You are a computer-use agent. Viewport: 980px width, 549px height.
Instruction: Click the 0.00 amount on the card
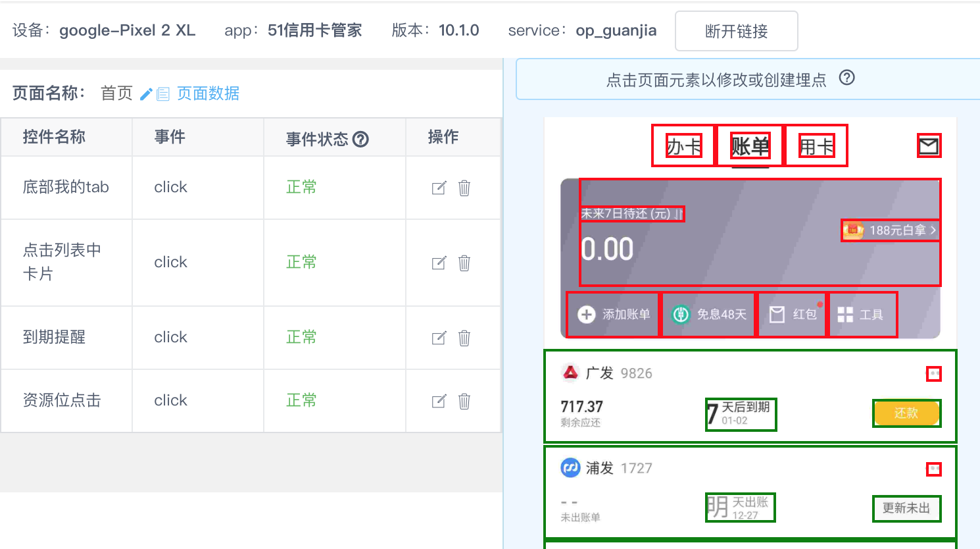(x=607, y=249)
